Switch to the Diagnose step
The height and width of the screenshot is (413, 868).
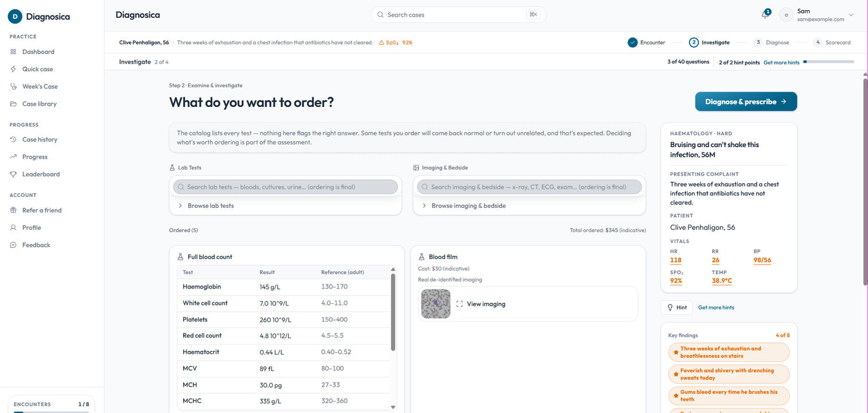pyautogui.click(x=772, y=43)
